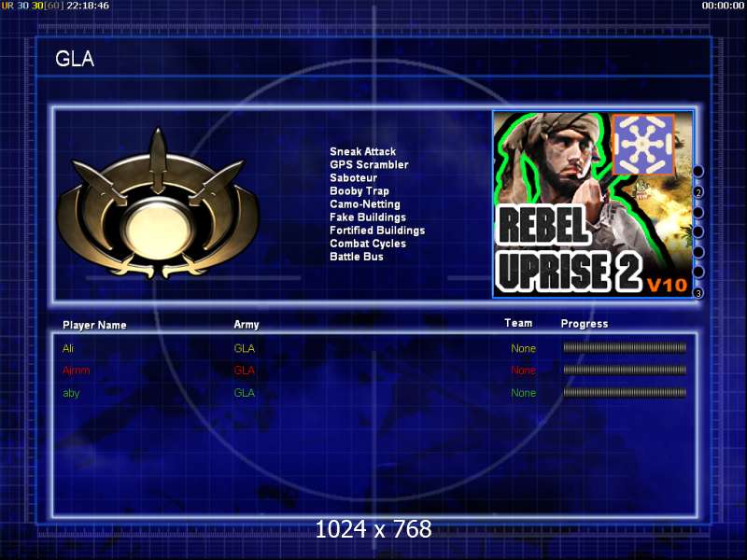Select player aby in the list
This screenshot has width=747, height=560.
(71, 393)
